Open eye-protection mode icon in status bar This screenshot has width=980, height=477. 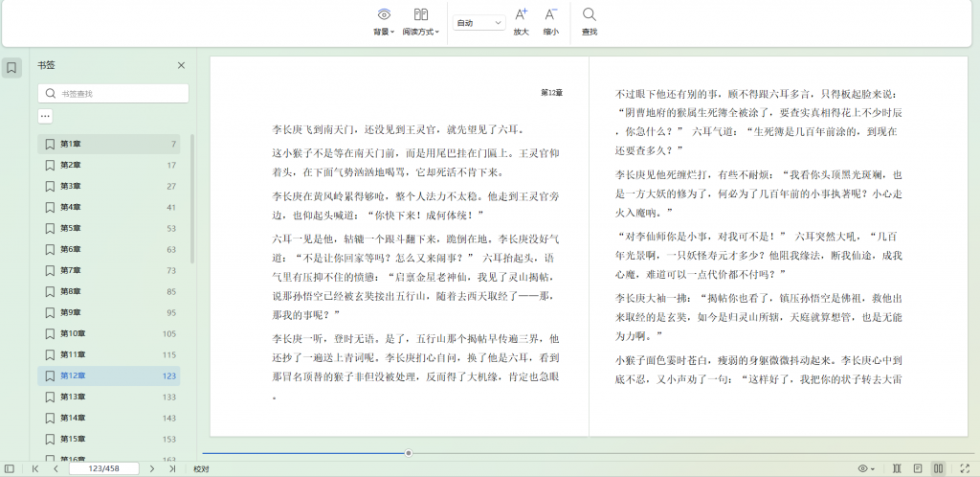pos(863,468)
